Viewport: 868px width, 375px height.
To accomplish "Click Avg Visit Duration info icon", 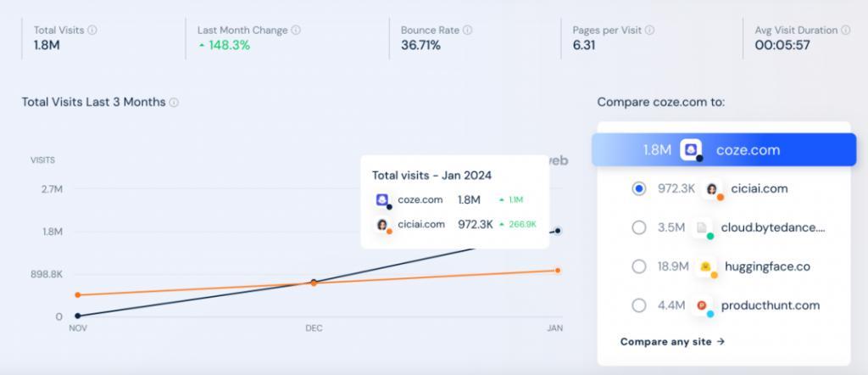I will (846, 31).
